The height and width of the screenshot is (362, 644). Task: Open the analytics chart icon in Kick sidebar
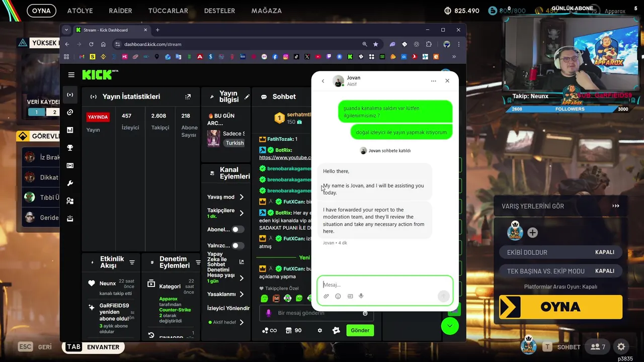point(70,130)
